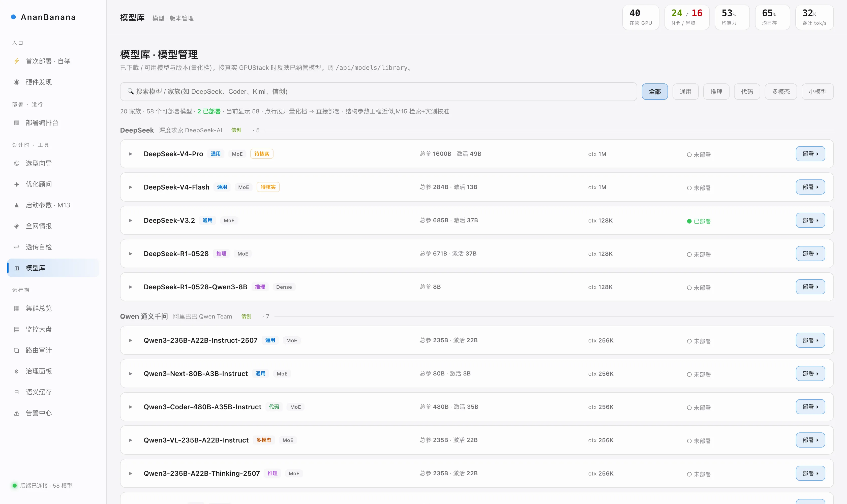847x504 pixels.
Task: Click the lightning icon for 首次部署·自举
Action: point(16,61)
